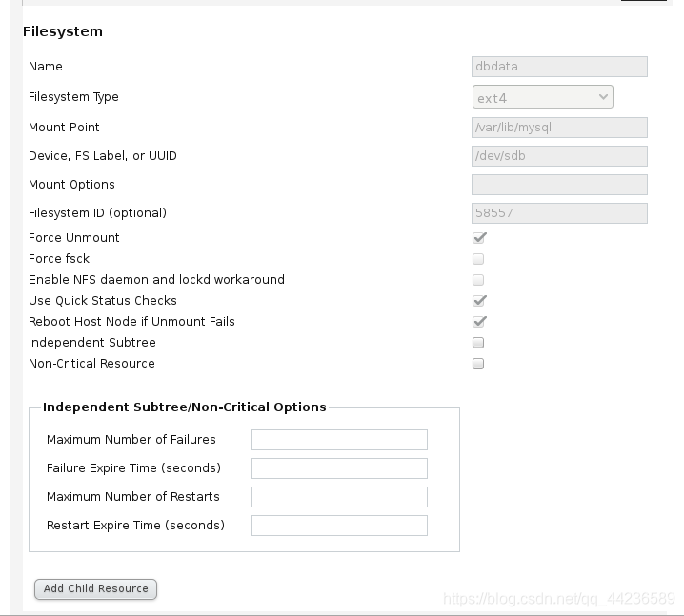Click the Filesystem ID (optional) label
Viewport: 684px width, 616px height.
(x=98, y=213)
